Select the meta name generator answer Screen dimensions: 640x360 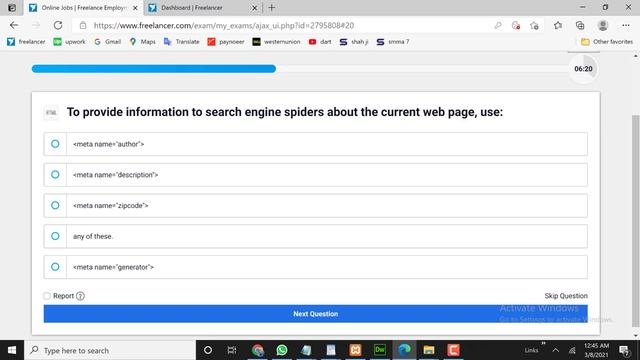coord(316,267)
